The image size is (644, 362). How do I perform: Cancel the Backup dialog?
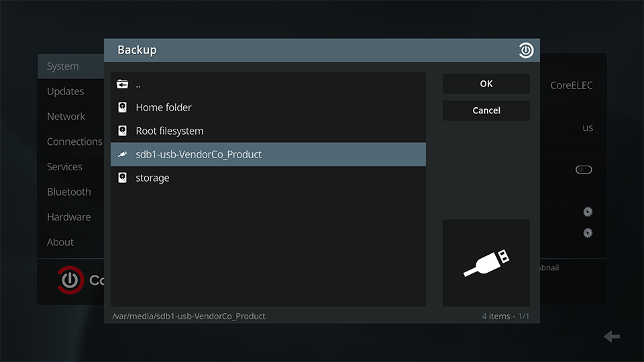click(486, 111)
